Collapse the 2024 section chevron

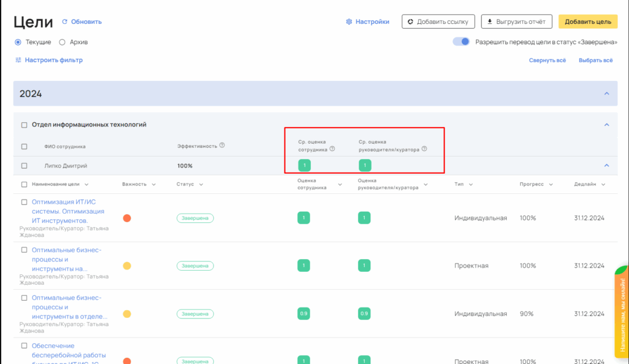[606, 94]
